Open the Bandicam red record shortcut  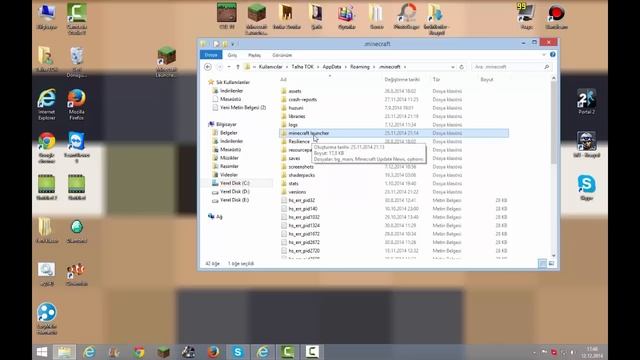(556, 16)
